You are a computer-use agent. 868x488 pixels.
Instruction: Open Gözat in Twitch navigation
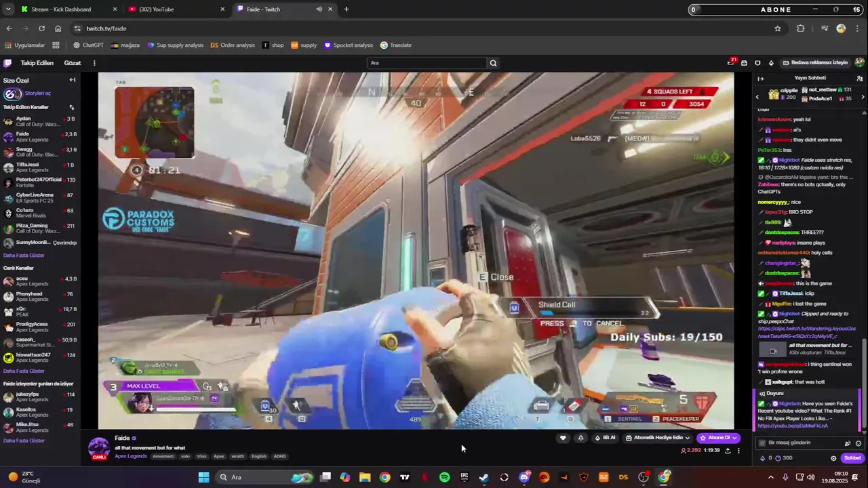(x=73, y=63)
